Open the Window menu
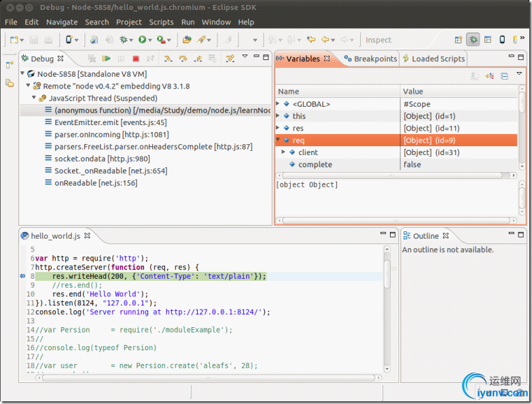Image resolution: width=532 pixels, height=404 pixels. coord(216,22)
